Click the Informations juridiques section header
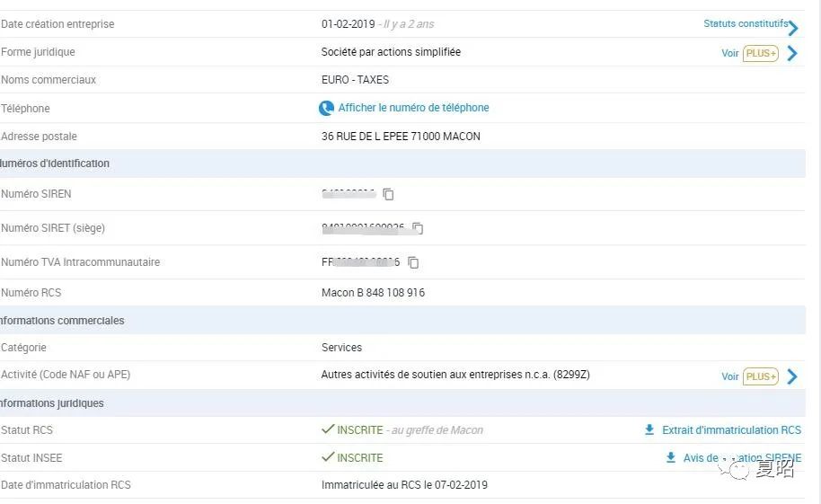The image size is (821, 504). point(52,402)
